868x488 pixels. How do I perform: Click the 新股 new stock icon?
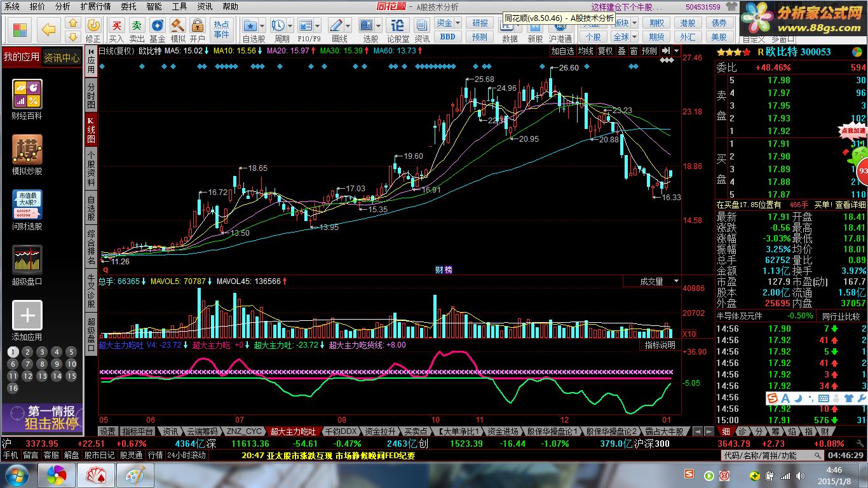(535, 30)
